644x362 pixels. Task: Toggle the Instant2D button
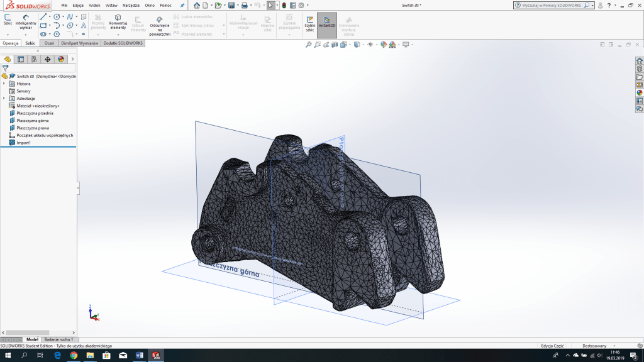click(326, 23)
